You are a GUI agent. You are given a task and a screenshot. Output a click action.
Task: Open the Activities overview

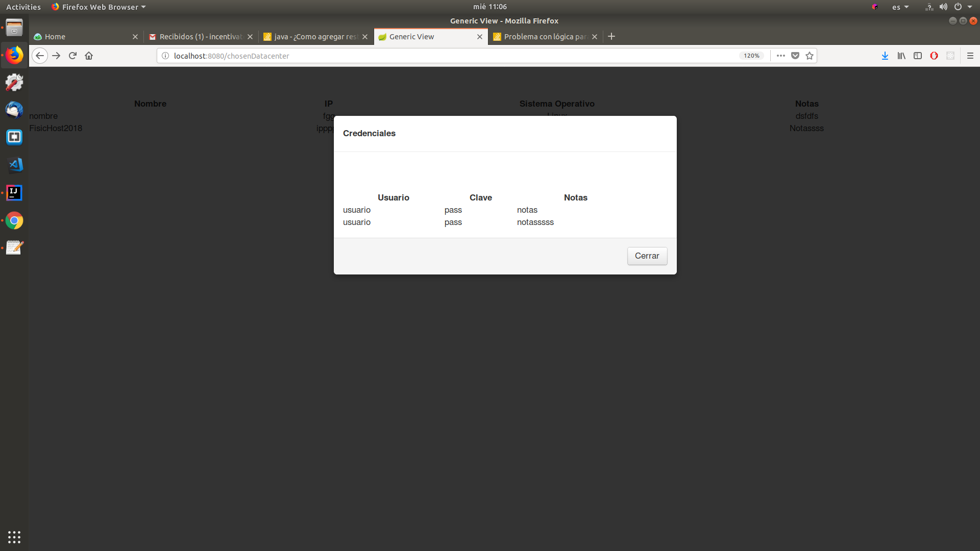(23, 7)
